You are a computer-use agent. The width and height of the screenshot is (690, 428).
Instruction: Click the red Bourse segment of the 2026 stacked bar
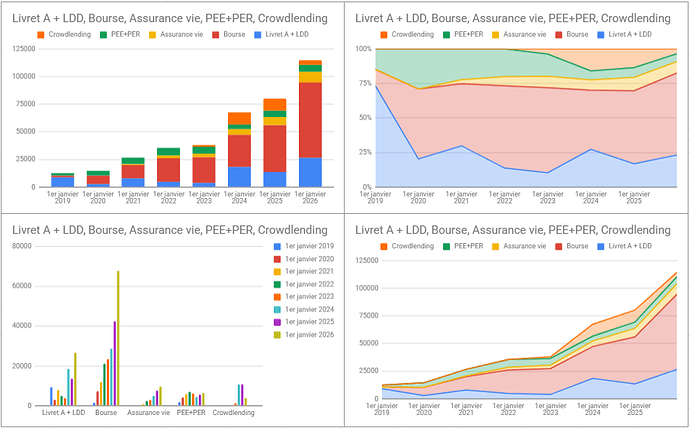pos(312,120)
